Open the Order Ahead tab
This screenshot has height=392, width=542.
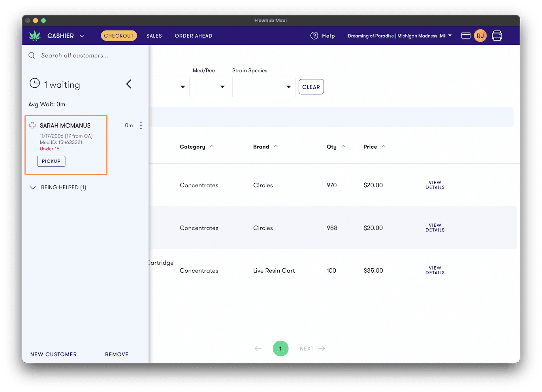tap(194, 36)
